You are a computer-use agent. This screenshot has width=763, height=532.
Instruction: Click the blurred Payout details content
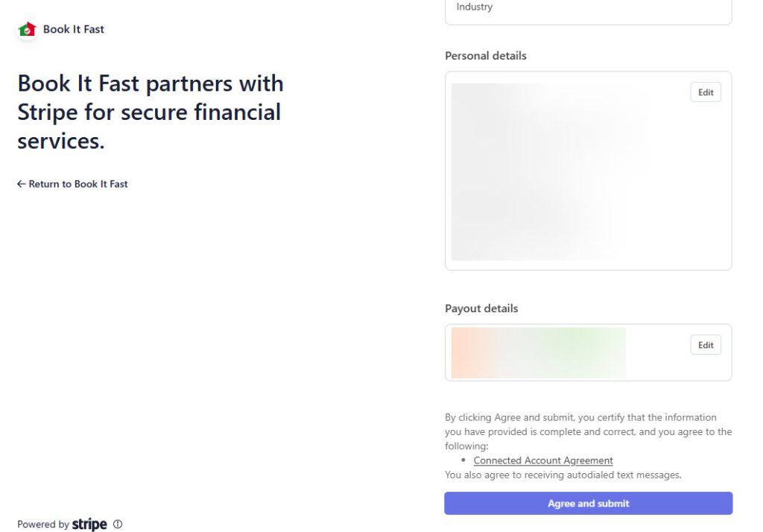click(538, 352)
